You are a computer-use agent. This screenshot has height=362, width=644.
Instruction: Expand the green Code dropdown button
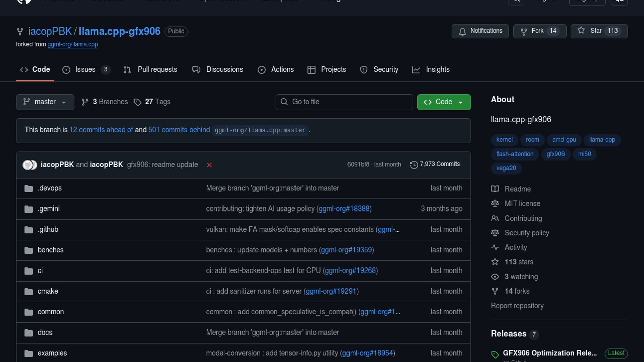443,102
